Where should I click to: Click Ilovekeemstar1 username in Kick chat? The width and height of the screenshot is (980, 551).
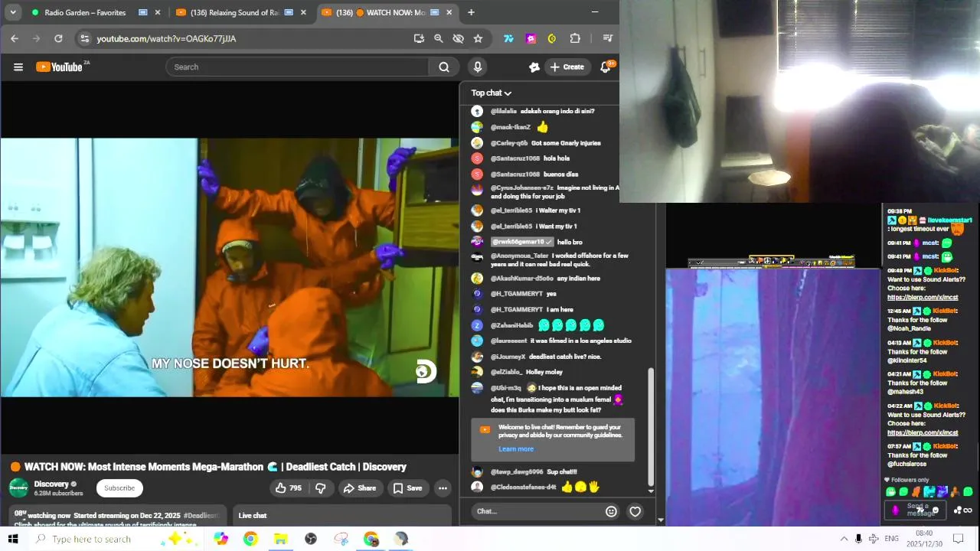click(949, 220)
